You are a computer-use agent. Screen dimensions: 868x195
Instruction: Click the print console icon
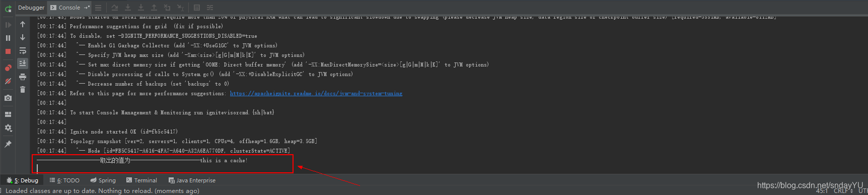(23, 77)
